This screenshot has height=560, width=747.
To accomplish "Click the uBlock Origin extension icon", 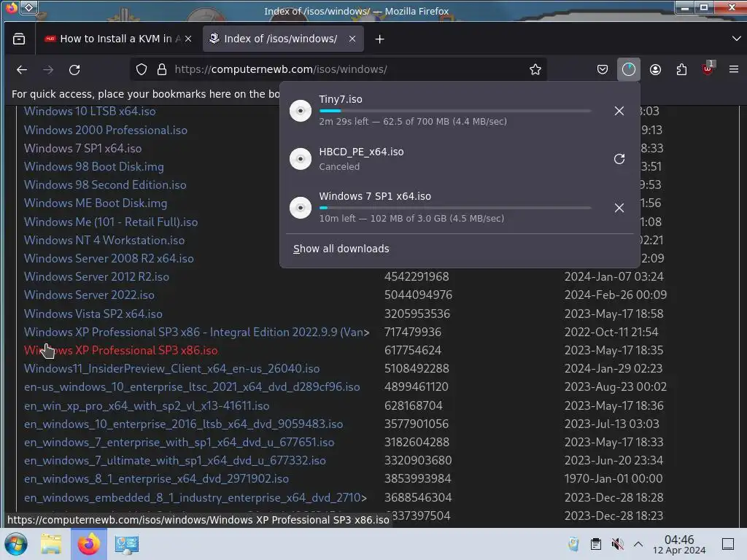I will (x=708, y=69).
